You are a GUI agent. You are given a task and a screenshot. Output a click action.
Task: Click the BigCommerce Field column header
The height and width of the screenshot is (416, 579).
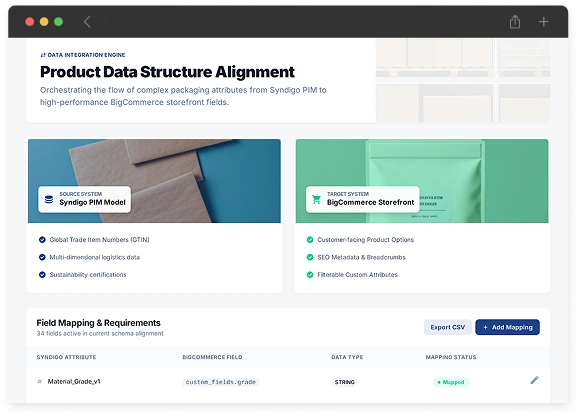point(212,357)
